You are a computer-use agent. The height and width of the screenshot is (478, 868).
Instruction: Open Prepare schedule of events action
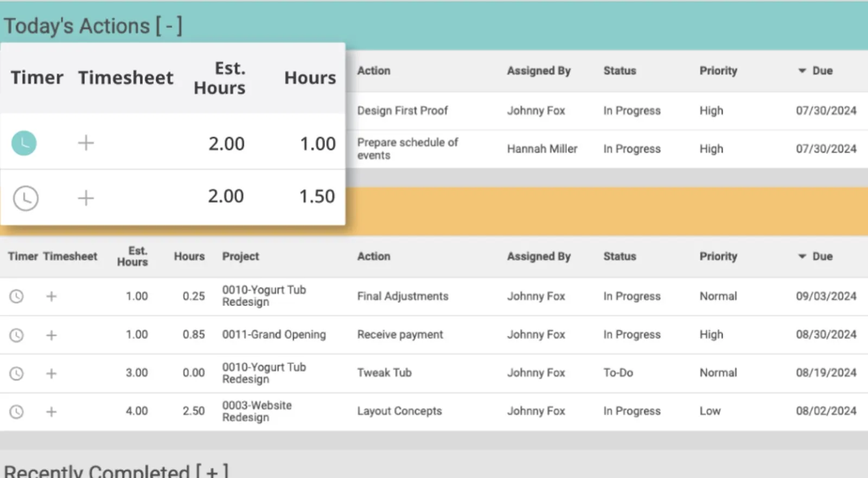click(407, 149)
